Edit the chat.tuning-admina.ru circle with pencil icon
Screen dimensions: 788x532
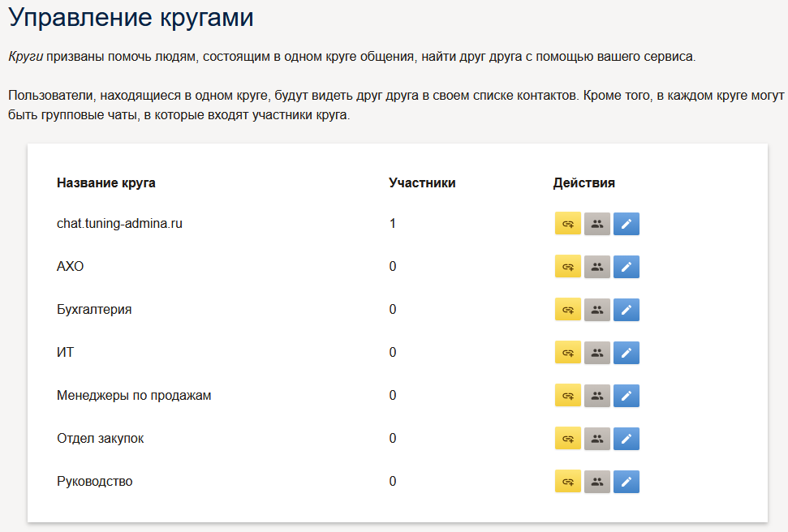click(x=627, y=224)
